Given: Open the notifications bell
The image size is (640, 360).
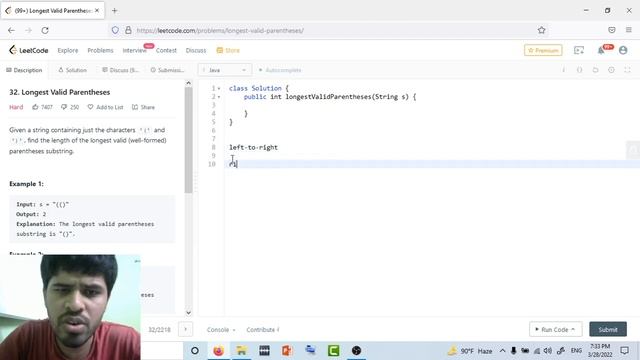Looking at the screenshot, I should [601, 50].
